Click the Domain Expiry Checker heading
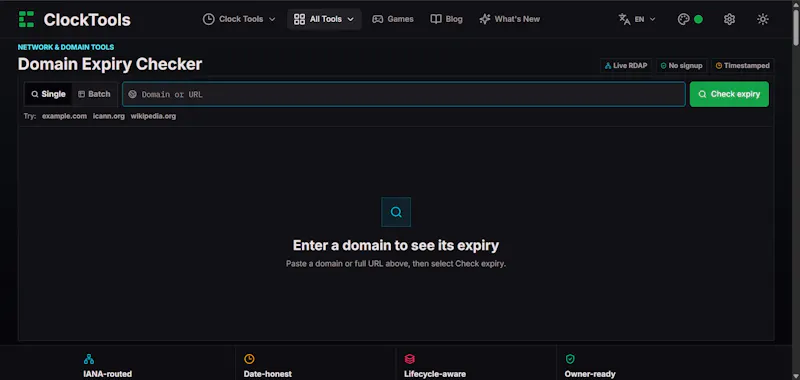Viewport: 800px width, 380px height. (110, 64)
